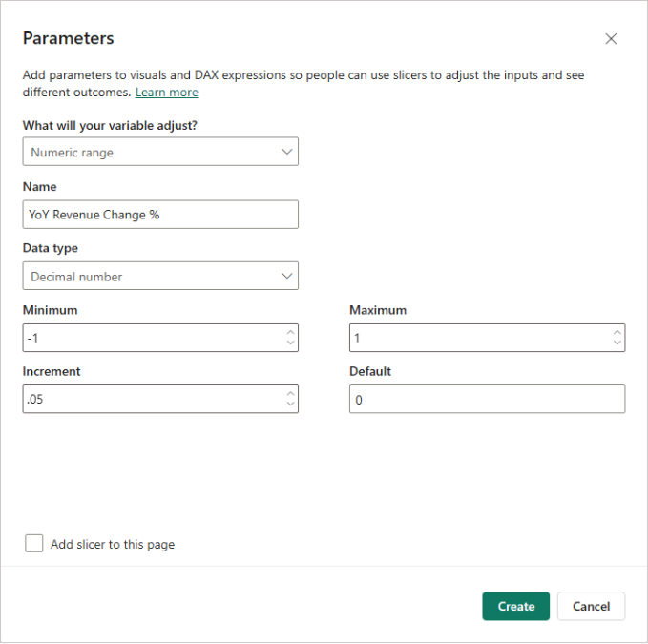
Task: Increase Maximum using the up arrow
Action: click(617, 333)
